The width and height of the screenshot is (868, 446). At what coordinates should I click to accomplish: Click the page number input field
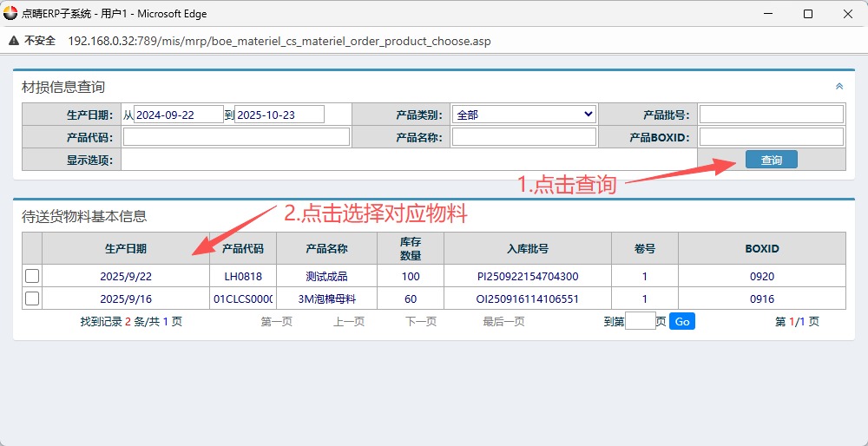(640, 321)
